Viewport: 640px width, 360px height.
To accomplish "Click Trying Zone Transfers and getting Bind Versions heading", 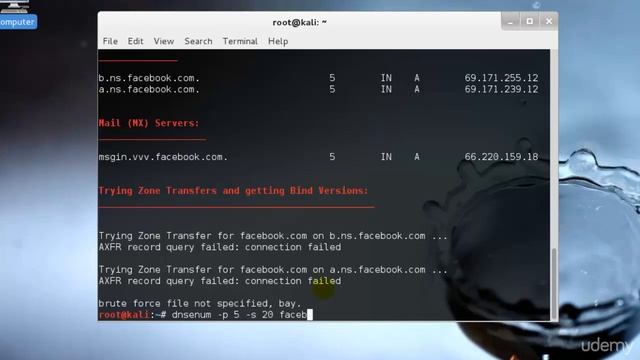I will pyautogui.click(x=233, y=191).
